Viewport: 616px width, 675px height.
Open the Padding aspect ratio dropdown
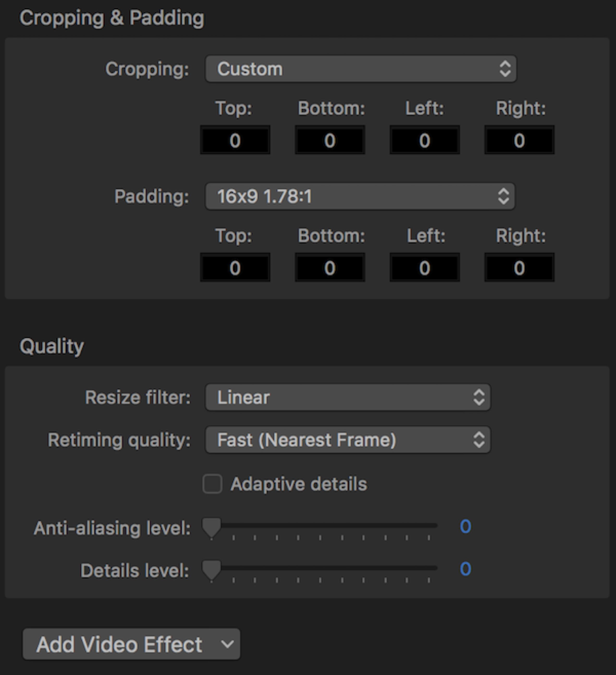(360, 196)
